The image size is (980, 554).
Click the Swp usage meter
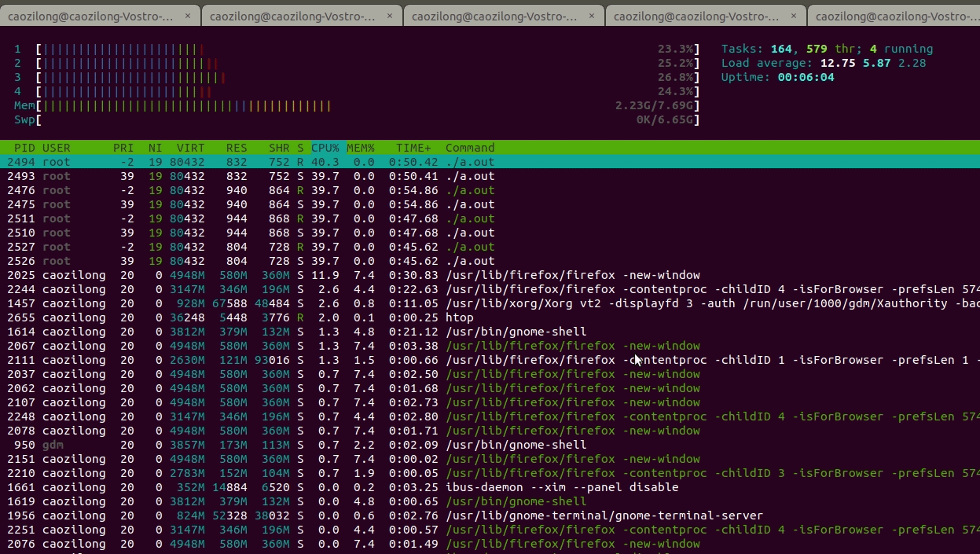point(367,119)
